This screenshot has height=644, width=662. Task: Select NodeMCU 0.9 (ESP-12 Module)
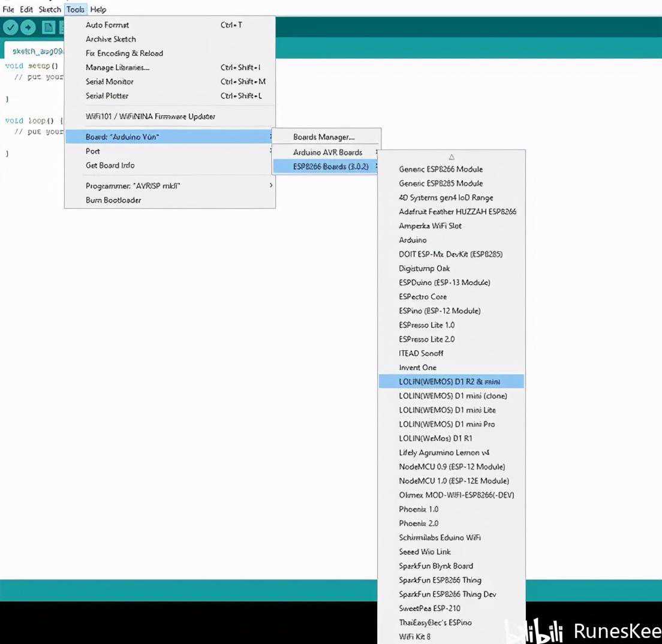point(452,467)
